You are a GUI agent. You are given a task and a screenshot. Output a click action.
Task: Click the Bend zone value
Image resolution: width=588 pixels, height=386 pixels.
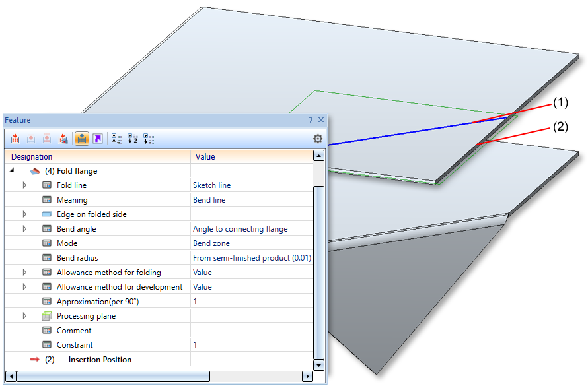(x=211, y=243)
